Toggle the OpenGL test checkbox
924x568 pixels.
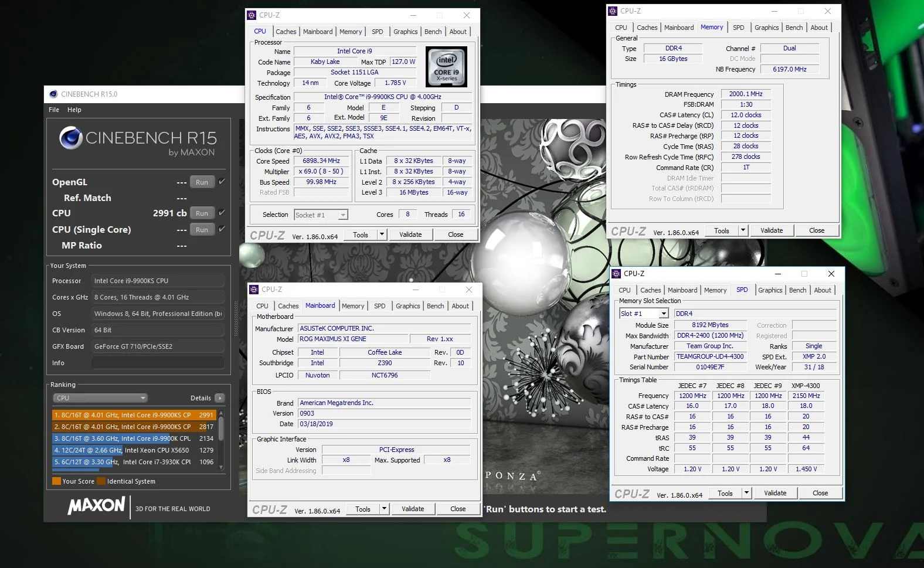coord(222,182)
